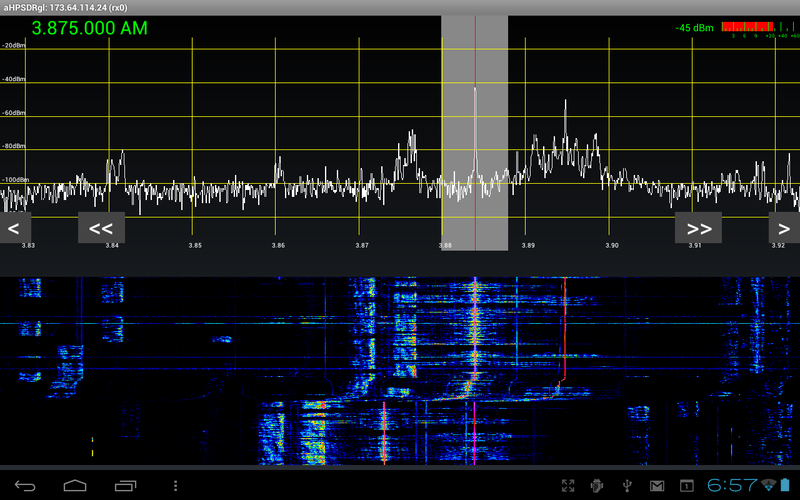Tap the 3.90 frequency axis label
This screenshot has height=500, width=800.
[612, 245]
